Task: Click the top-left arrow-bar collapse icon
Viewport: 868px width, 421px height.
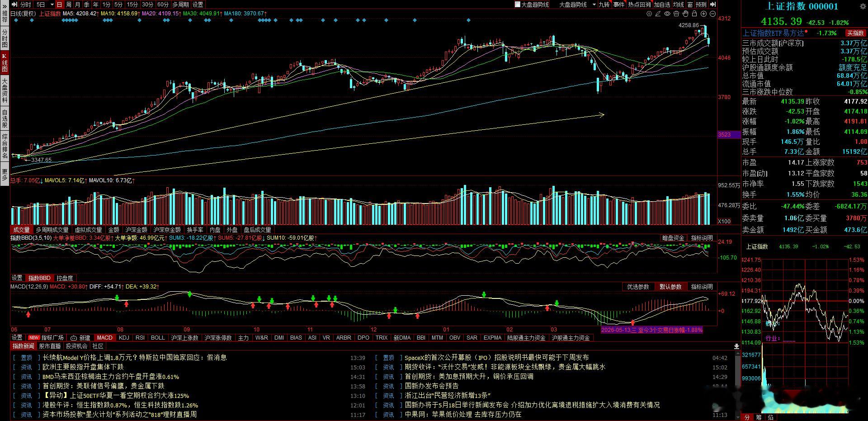Action: 15,5
